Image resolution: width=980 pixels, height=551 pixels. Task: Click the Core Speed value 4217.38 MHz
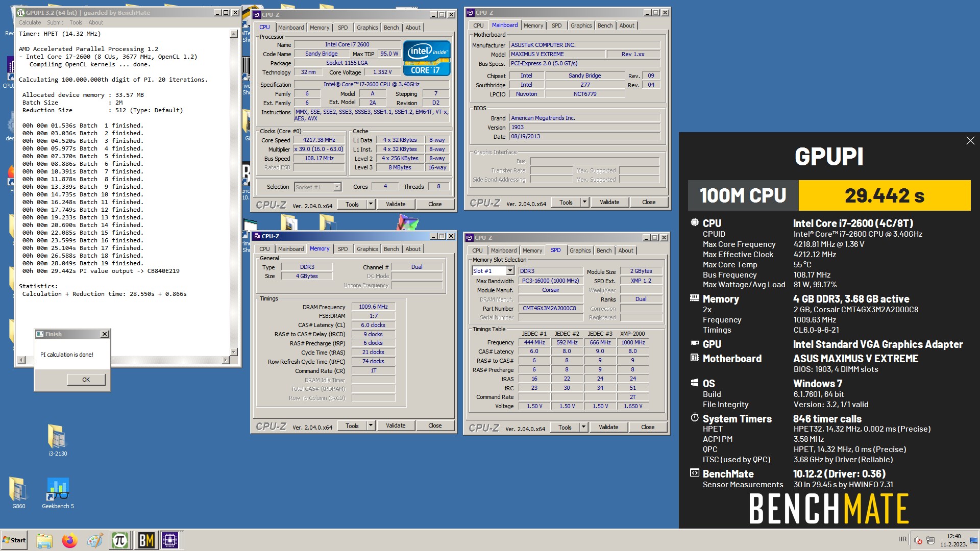tap(319, 140)
